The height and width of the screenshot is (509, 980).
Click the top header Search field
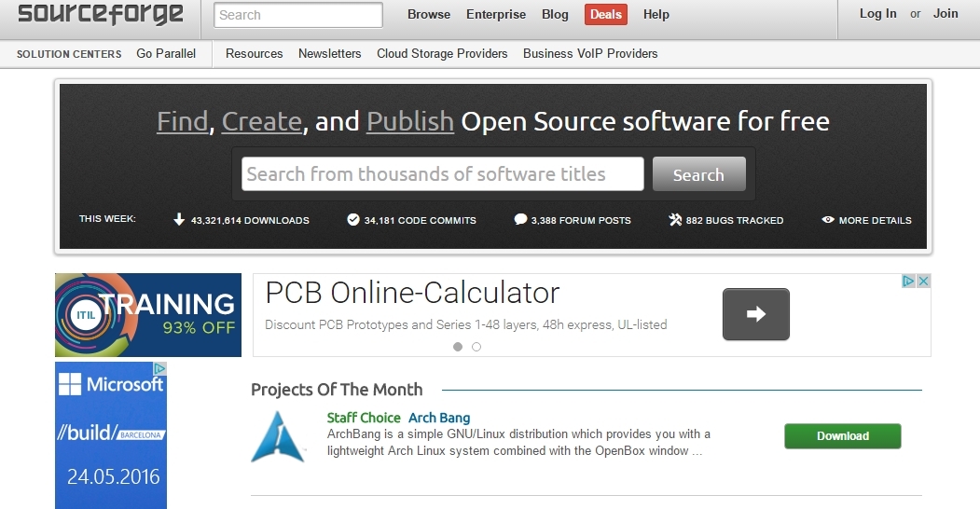(298, 15)
